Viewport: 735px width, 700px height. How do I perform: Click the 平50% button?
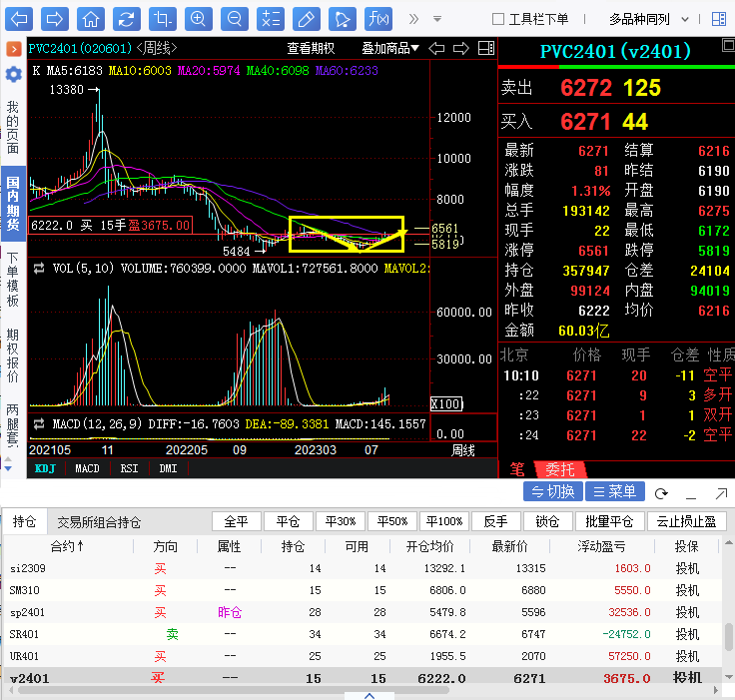tap(390, 521)
